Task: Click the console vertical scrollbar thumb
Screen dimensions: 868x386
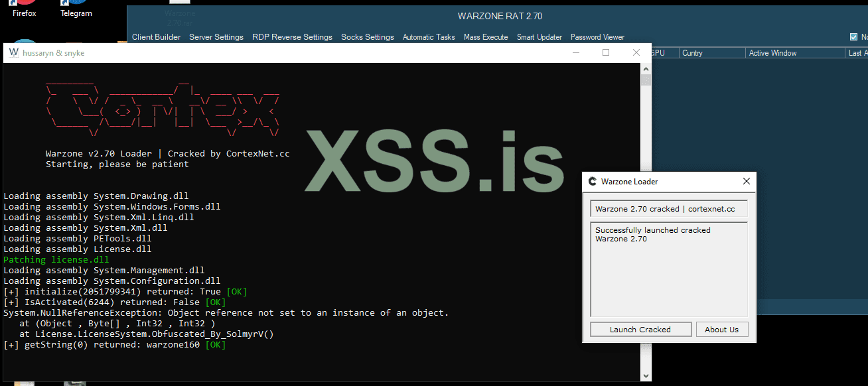Action: pos(646,80)
